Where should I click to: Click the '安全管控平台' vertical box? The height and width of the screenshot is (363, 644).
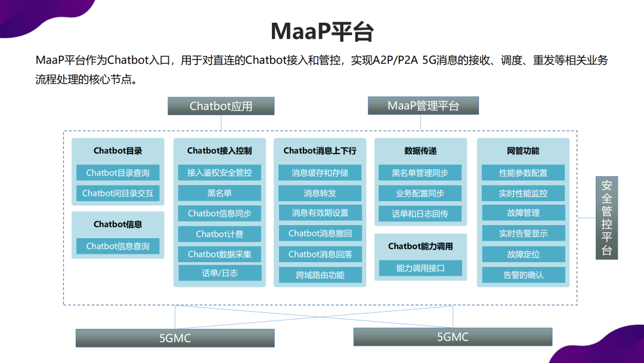coord(606,218)
